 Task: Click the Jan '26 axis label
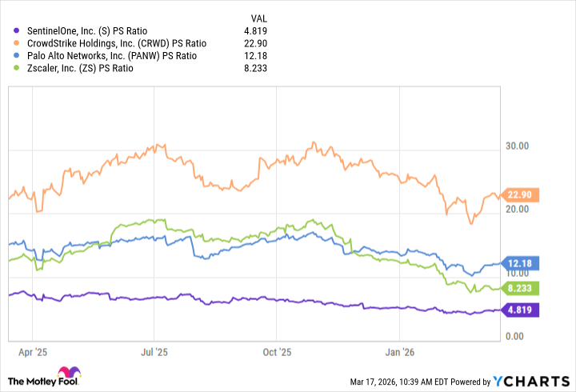399,350
